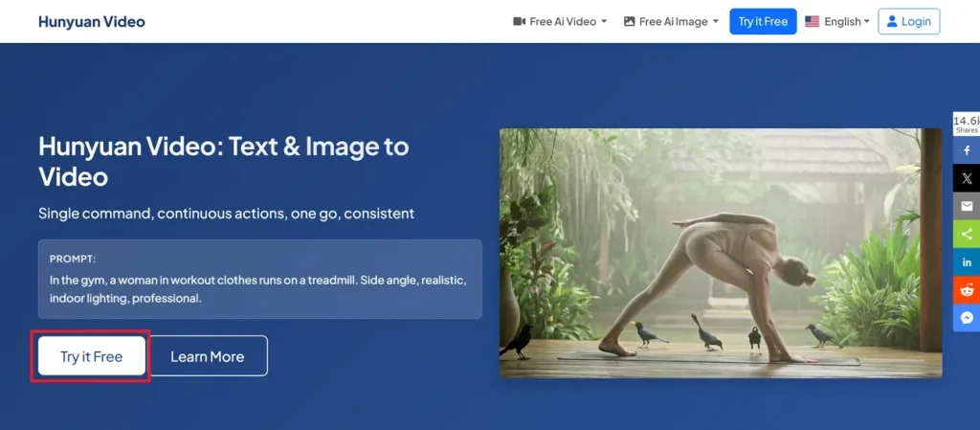
Task: Share the page on LinkedIn
Action: tap(967, 262)
